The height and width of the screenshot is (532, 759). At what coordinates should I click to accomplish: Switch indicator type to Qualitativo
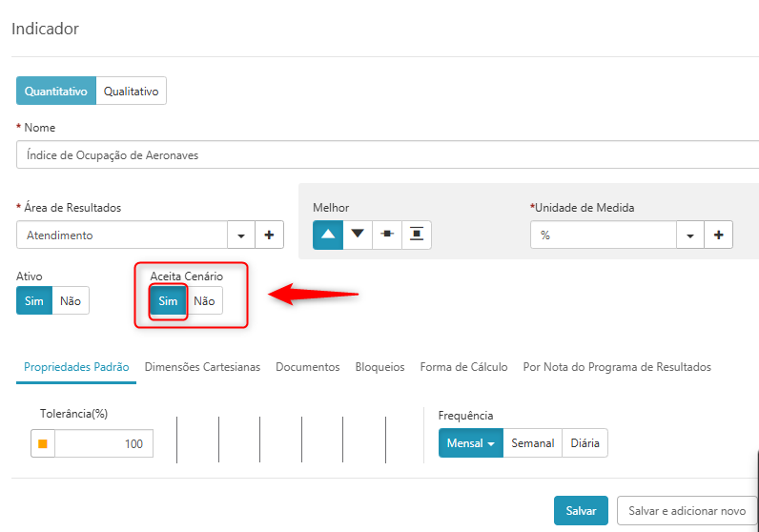(132, 92)
